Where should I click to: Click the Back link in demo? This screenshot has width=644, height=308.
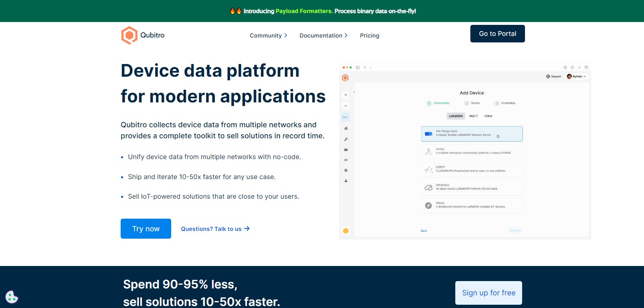click(424, 231)
